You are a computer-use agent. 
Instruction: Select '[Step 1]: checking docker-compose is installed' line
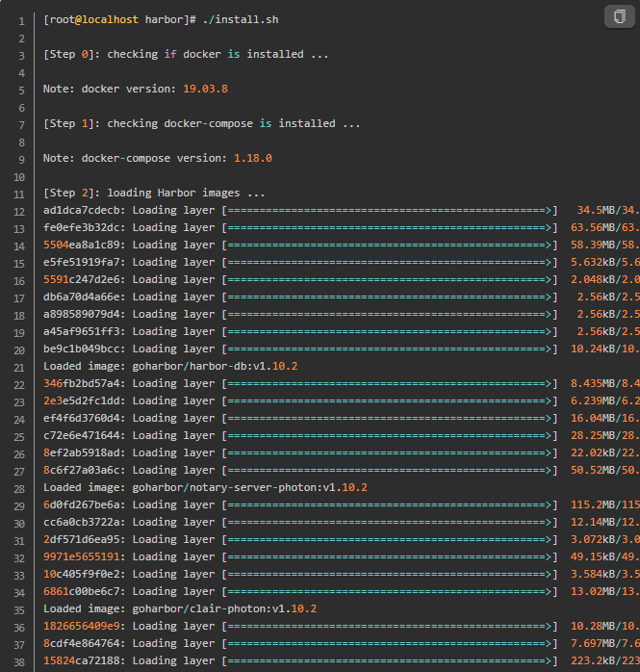click(x=202, y=123)
